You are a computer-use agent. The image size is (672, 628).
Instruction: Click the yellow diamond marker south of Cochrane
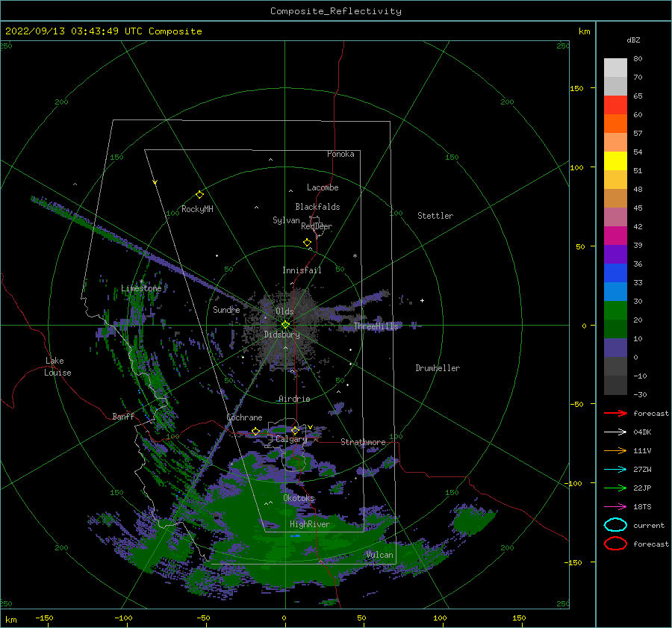255,432
